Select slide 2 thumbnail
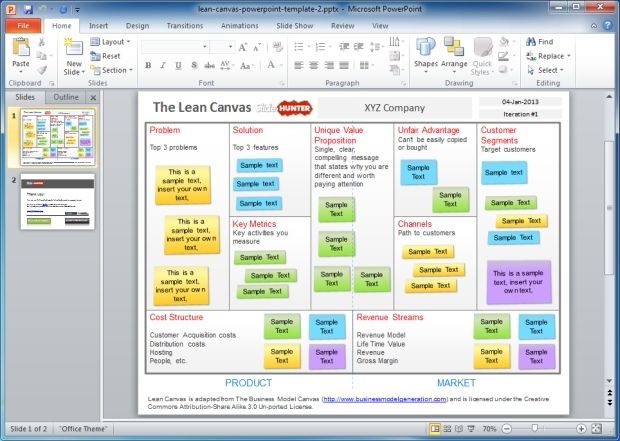620x441 pixels. [57, 201]
